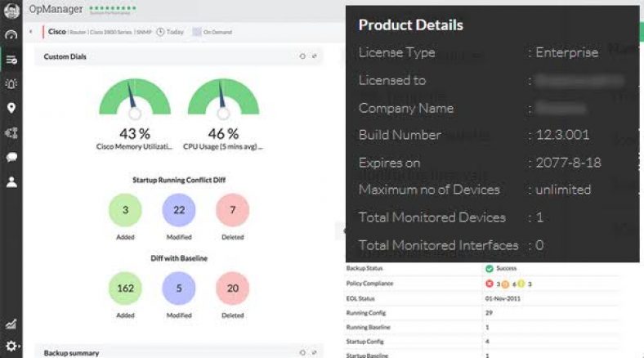Click the back arrow beside the Cisco device name

pos(31,32)
